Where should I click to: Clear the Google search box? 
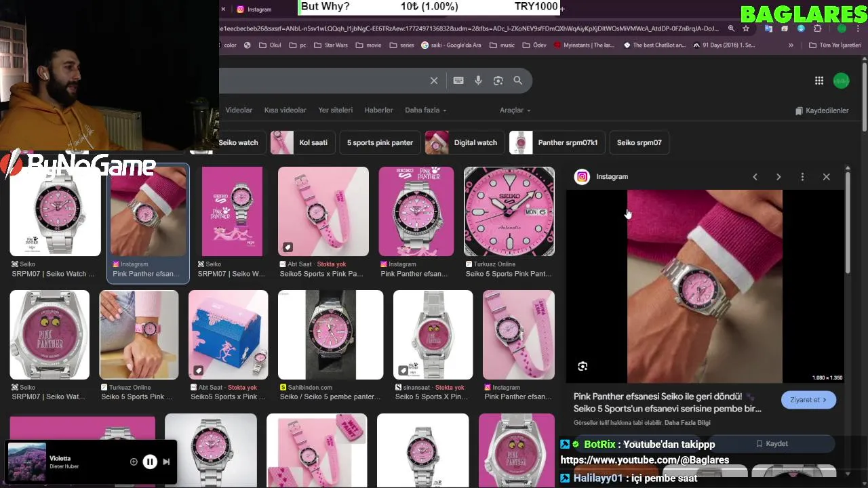coord(434,81)
